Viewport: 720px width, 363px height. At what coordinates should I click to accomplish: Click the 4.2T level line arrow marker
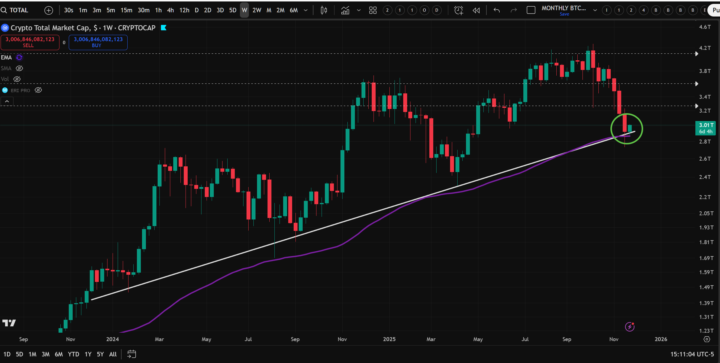tap(698, 54)
